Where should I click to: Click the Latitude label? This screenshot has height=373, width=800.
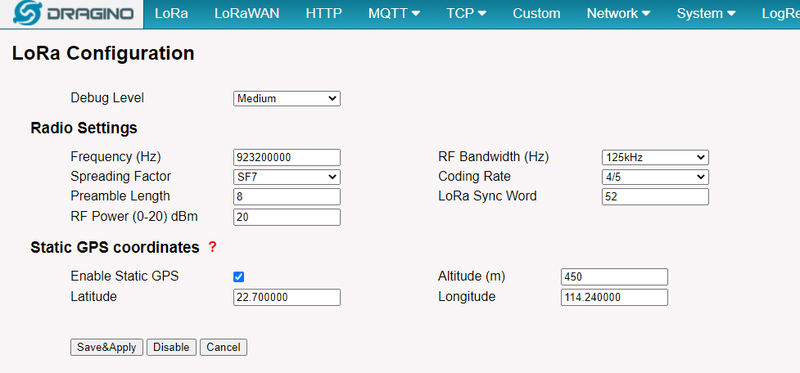click(94, 296)
